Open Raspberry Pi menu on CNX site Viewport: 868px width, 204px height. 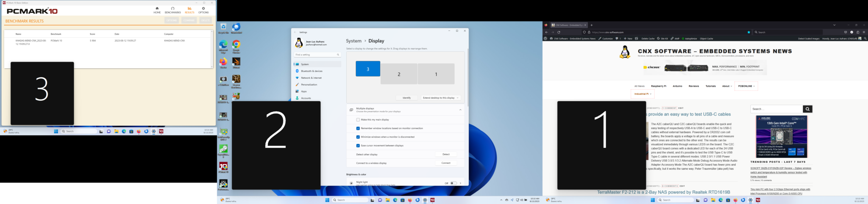pyautogui.click(x=659, y=86)
